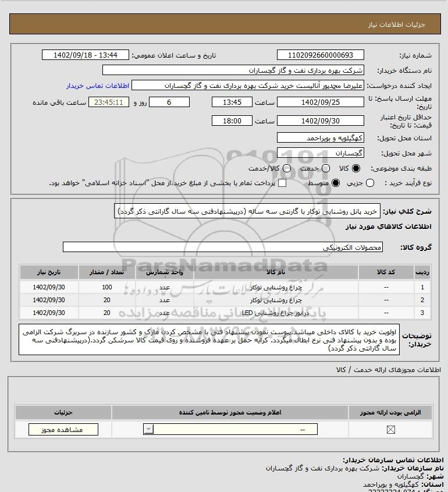The image size is (448, 492).
Task: Click the اطلاعات تماس سازمان خریدار heading
Action: [x=393, y=460]
